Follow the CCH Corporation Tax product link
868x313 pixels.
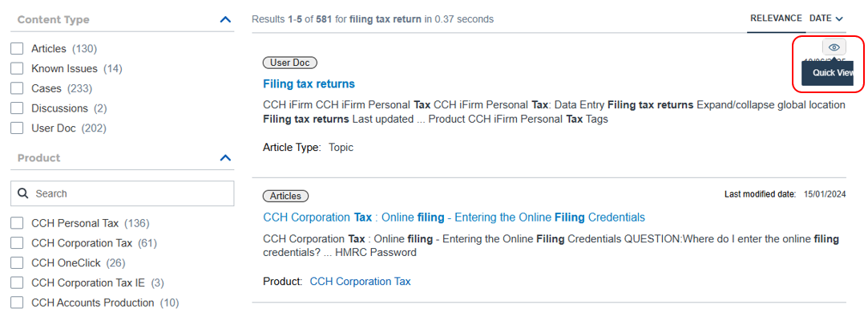click(x=361, y=282)
